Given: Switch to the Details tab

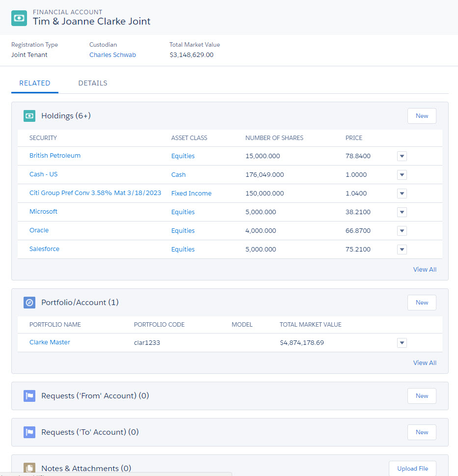Looking at the screenshot, I should click(x=93, y=83).
